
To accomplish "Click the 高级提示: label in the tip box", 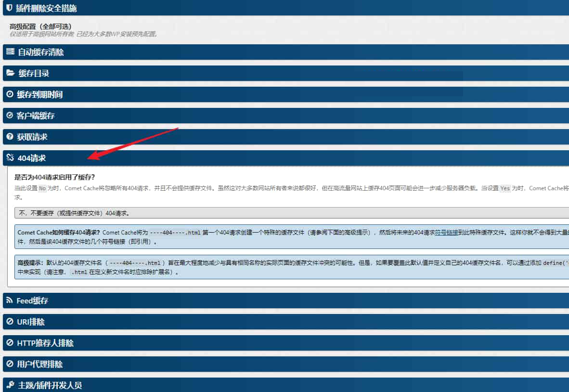I will 30,263.
